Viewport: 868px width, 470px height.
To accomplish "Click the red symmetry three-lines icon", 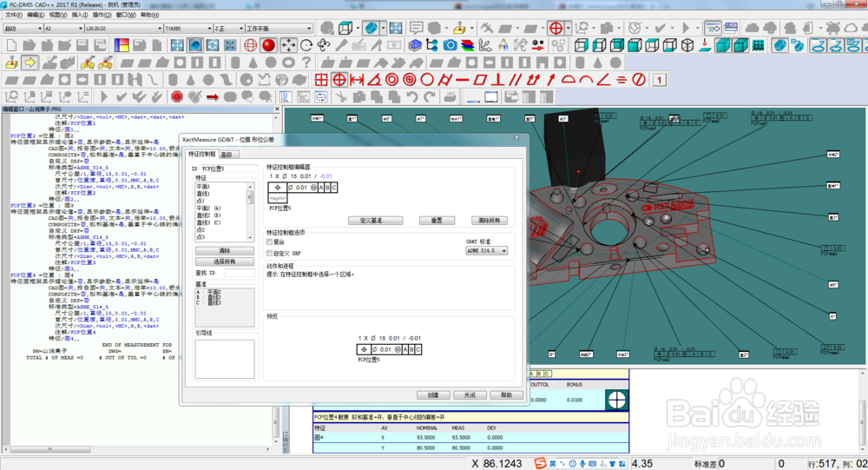I will [621, 80].
